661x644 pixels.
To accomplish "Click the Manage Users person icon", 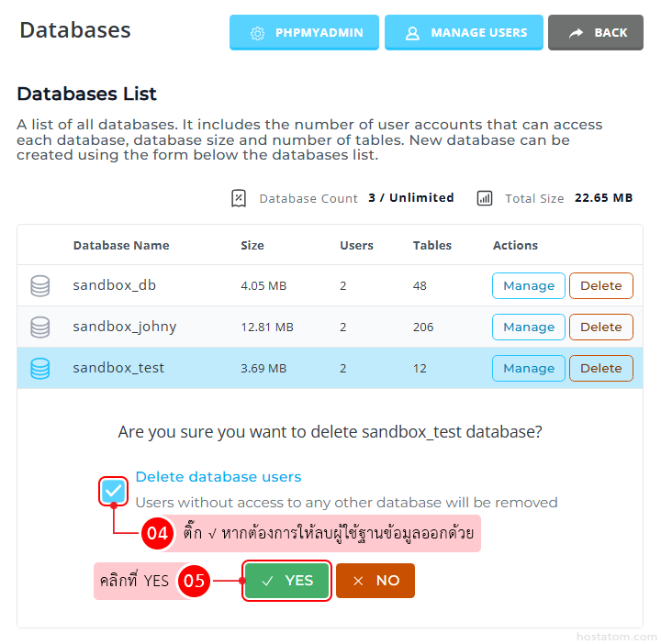I will [412, 33].
